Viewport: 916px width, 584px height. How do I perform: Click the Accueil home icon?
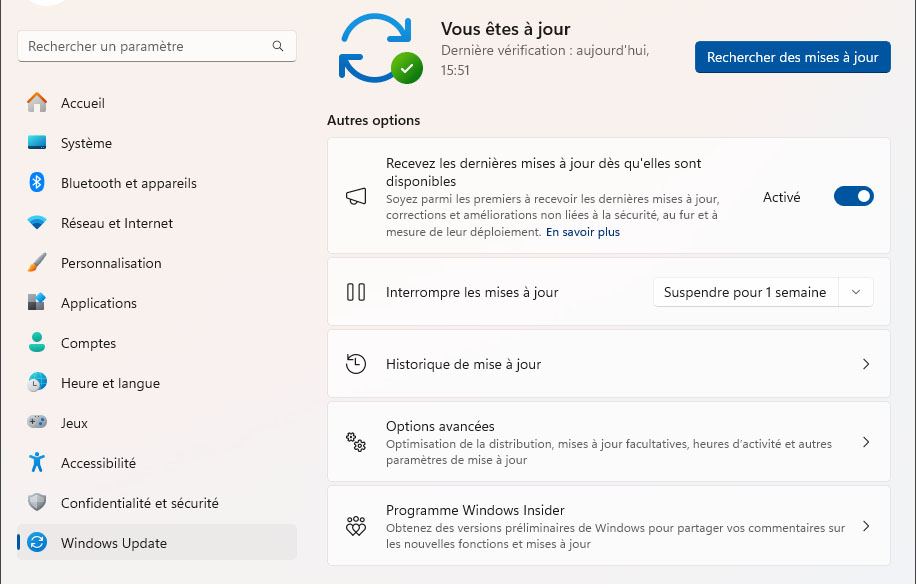(x=37, y=103)
